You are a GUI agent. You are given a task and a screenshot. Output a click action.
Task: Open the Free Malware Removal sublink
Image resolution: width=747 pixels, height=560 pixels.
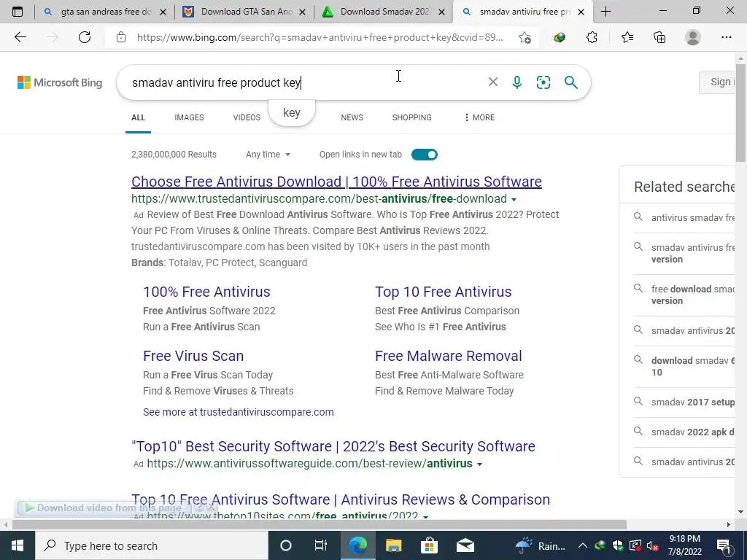449,356
